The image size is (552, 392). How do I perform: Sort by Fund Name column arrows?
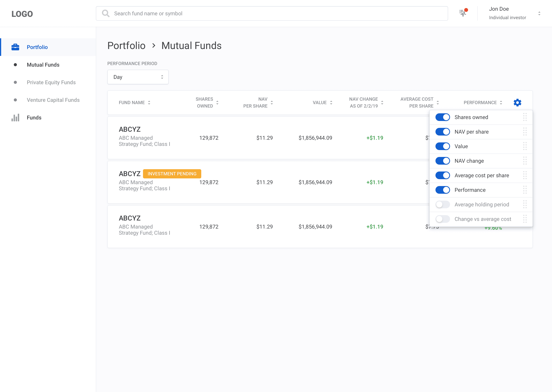149,103
